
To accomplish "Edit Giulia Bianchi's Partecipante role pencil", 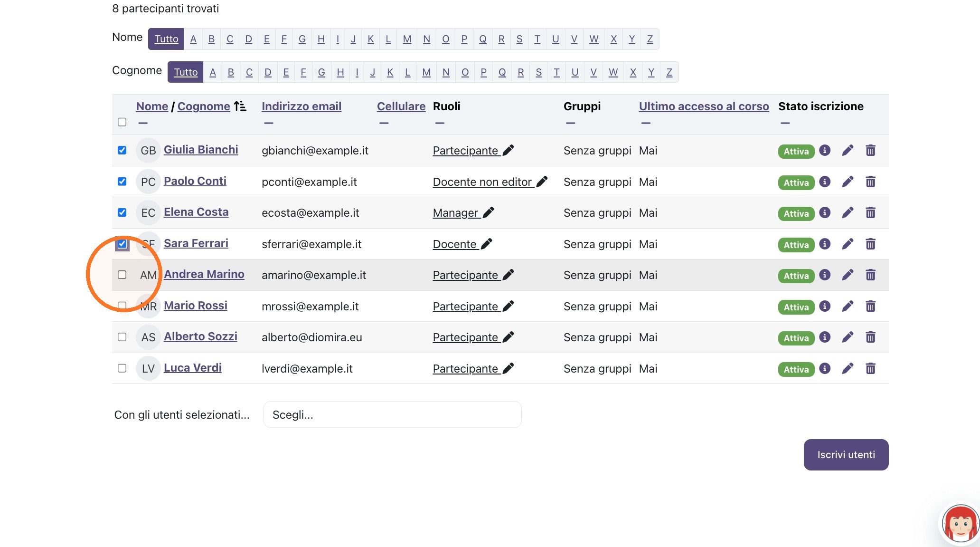I will (508, 150).
